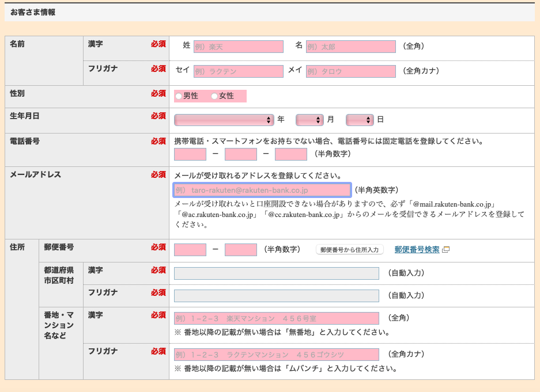Screen dimensions: 540x392
Task: Click the メイ furigana given-name field
Action: pyautogui.click(x=350, y=71)
